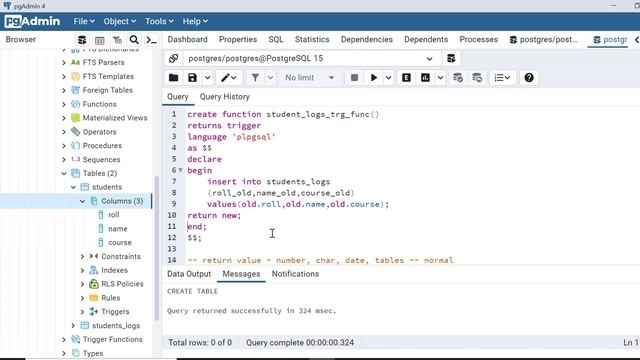Click the Triggers icon in tree

93,311
